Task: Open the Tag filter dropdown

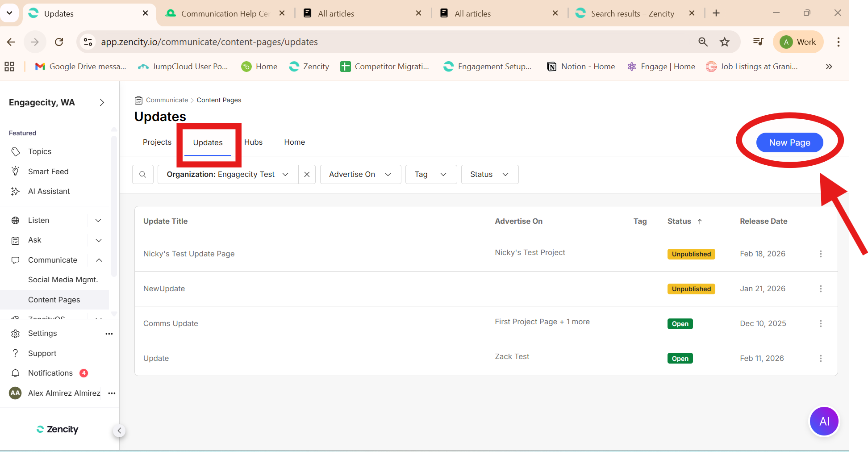Action: [430, 175]
